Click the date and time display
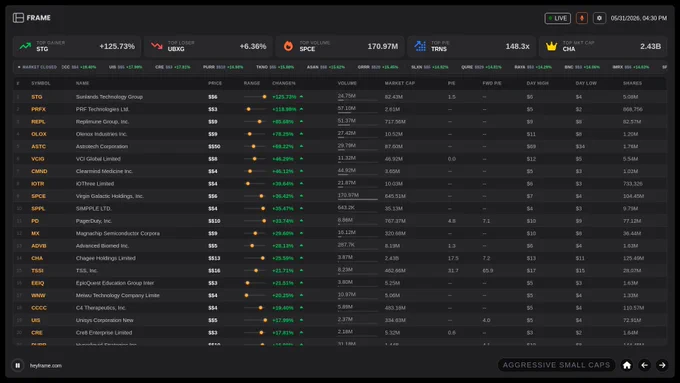The image size is (680, 383). pos(639,18)
